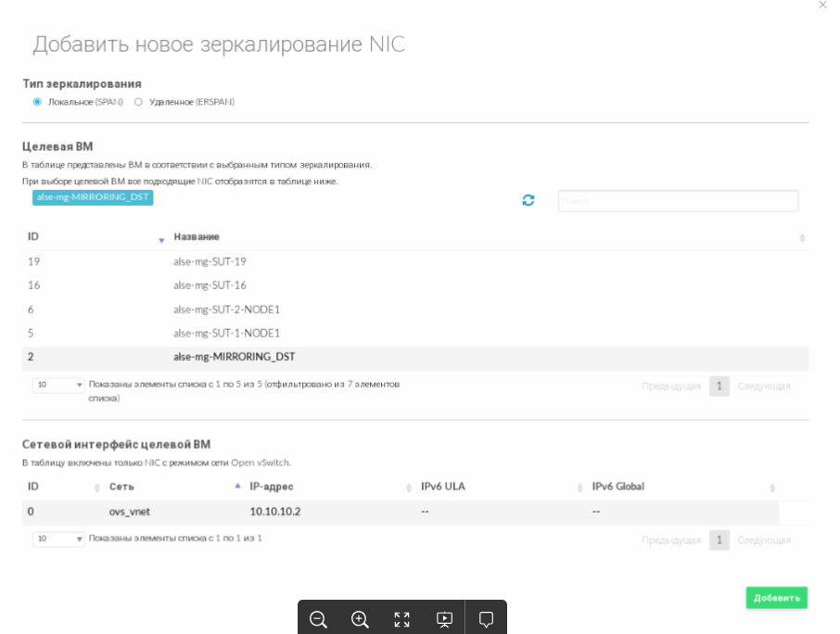Start presentation mode from the viewer toolbar
This screenshot has height=634, width=840.
[444, 619]
